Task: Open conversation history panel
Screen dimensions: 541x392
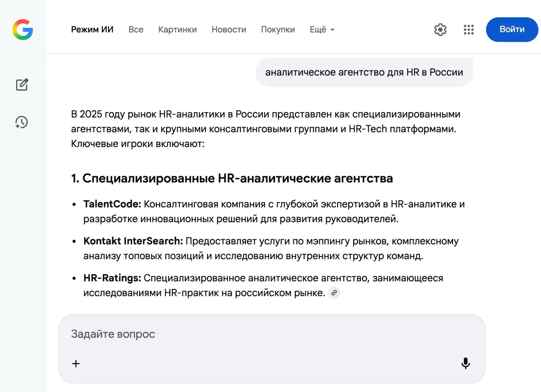Action: [22, 122]
